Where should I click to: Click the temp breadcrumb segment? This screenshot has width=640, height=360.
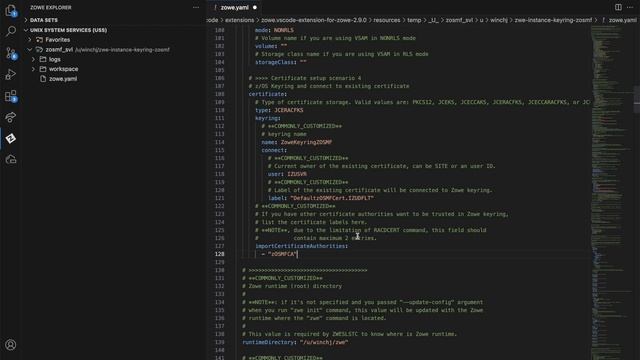[414, 20]
